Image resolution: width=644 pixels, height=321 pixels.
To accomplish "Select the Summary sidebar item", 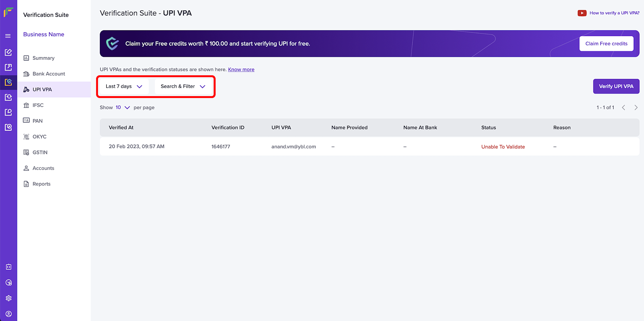I will click(43, 58).
